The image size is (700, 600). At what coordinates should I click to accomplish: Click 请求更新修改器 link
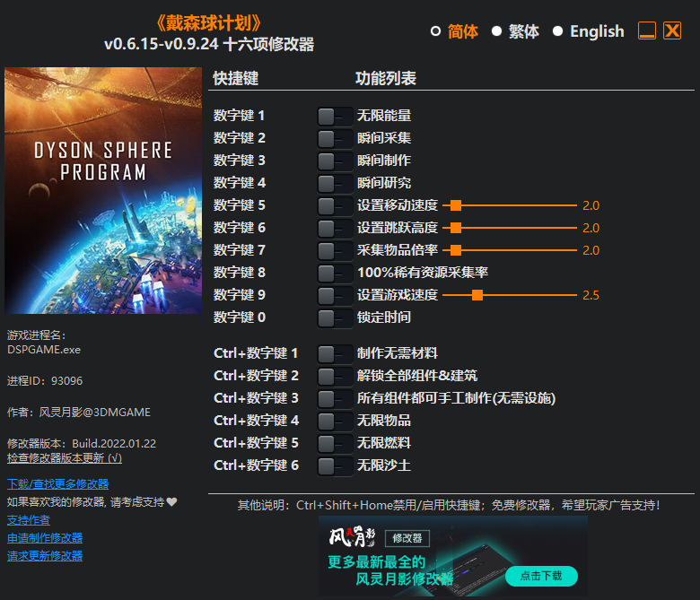[x=45, y=556]
